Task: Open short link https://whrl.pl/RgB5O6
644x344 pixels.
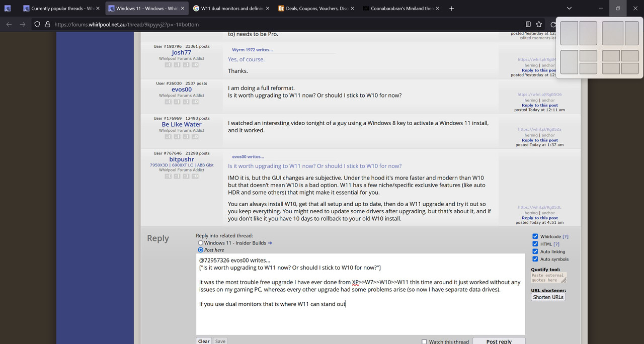Action: coord(540,95)
